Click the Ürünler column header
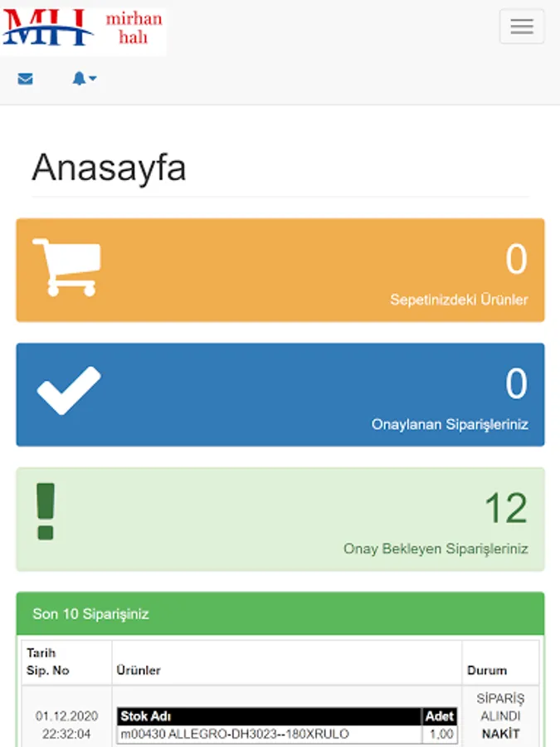 (139, 670)
